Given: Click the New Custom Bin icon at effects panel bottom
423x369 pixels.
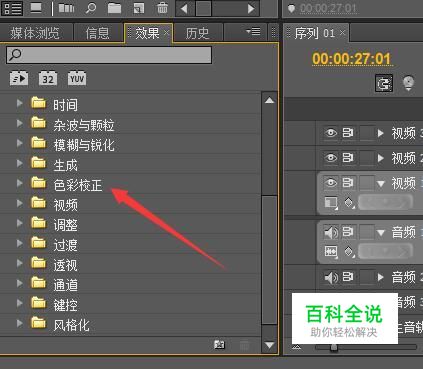Looking at the screenshot, I should tap(219, 345).
